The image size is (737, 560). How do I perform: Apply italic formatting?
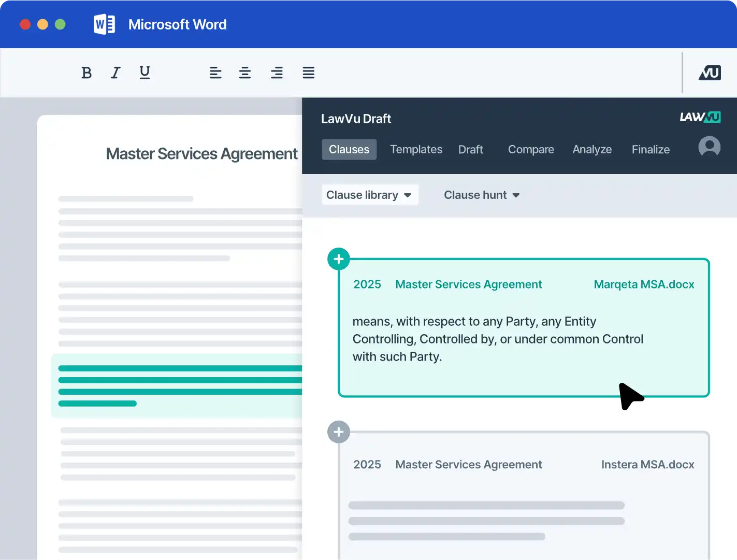[115, 73]
